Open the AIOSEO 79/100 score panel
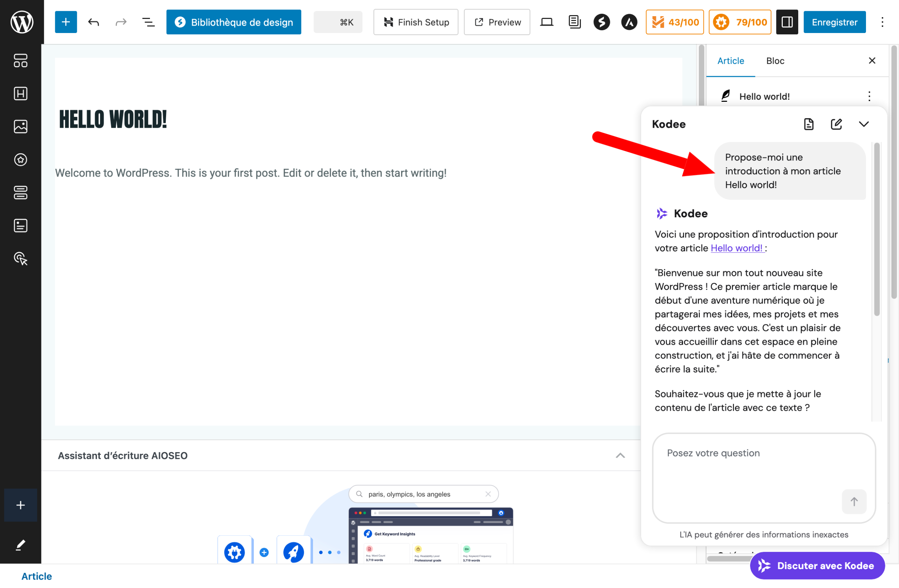Image resolution: width=899 pixels, height=588 pixels. pyautogui.click(x=740, y=22)
